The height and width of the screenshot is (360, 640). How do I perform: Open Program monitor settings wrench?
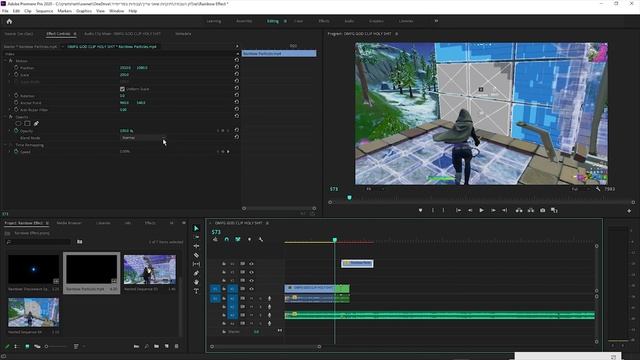(x=598, y=189)
